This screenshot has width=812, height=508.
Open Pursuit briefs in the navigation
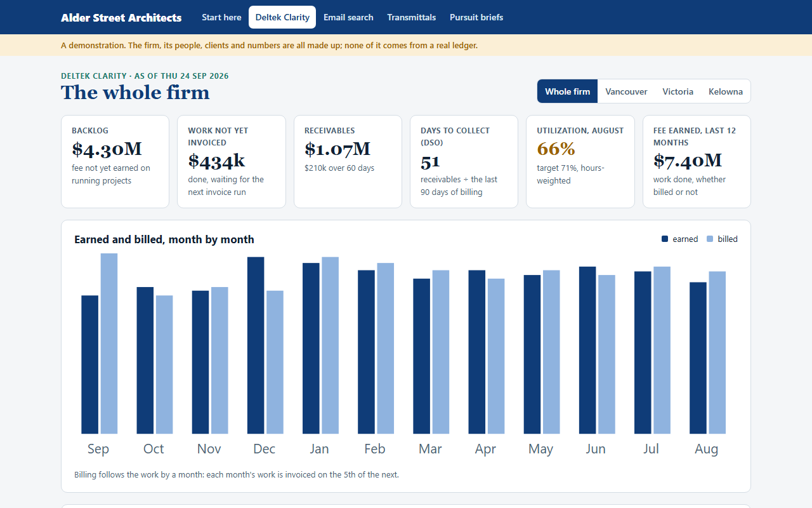476,17
